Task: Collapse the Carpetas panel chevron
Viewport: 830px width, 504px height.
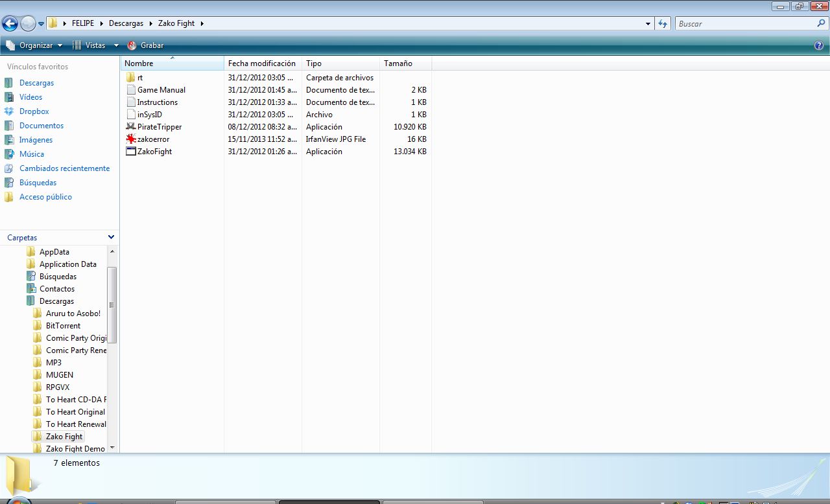Action: [111, 238]
